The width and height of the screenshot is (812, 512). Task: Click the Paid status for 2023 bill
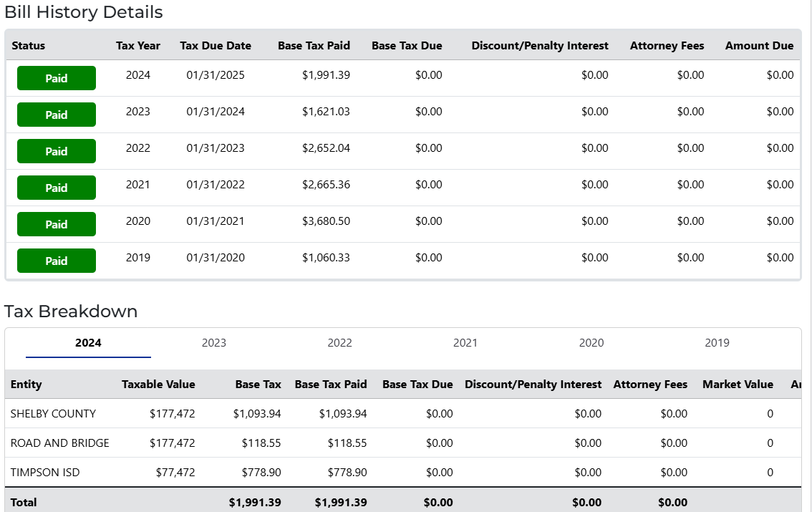coord(57,115)
